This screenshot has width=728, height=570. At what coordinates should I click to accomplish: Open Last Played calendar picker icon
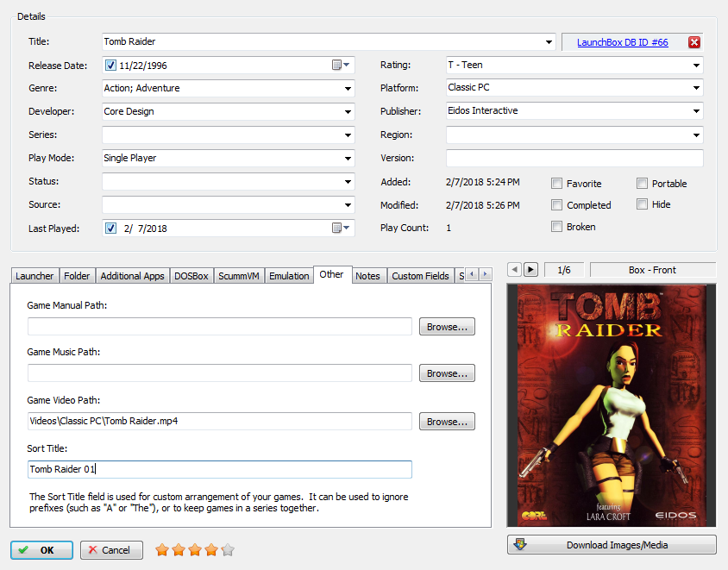(341, 228)
